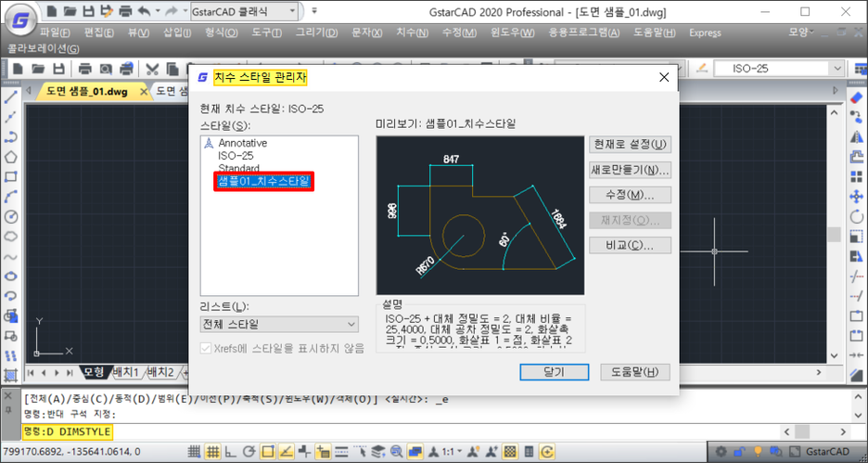This screenshot has height=463, width=868.
Task: Open the GstarCAD 클래식 workspace dropdown
Action: [x=244, y=11]
